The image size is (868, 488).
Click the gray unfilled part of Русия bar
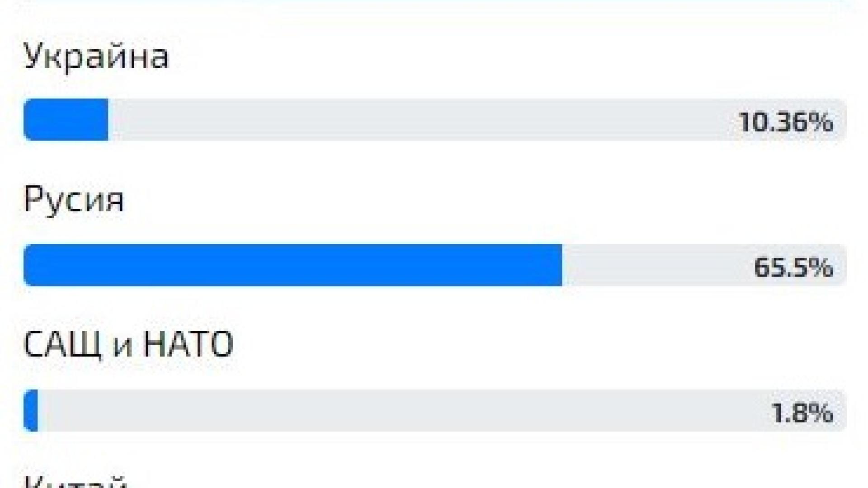pyautogui.click(x=656, y=265)
